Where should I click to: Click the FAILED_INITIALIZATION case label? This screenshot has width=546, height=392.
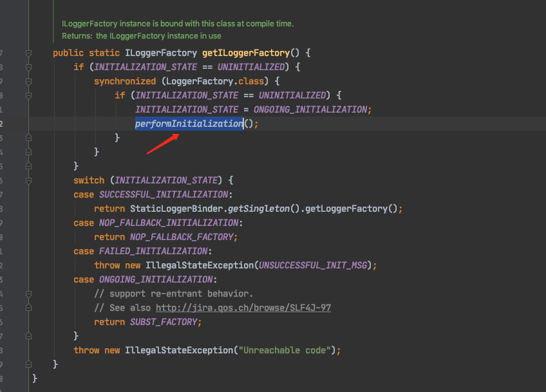pos(153,250)
